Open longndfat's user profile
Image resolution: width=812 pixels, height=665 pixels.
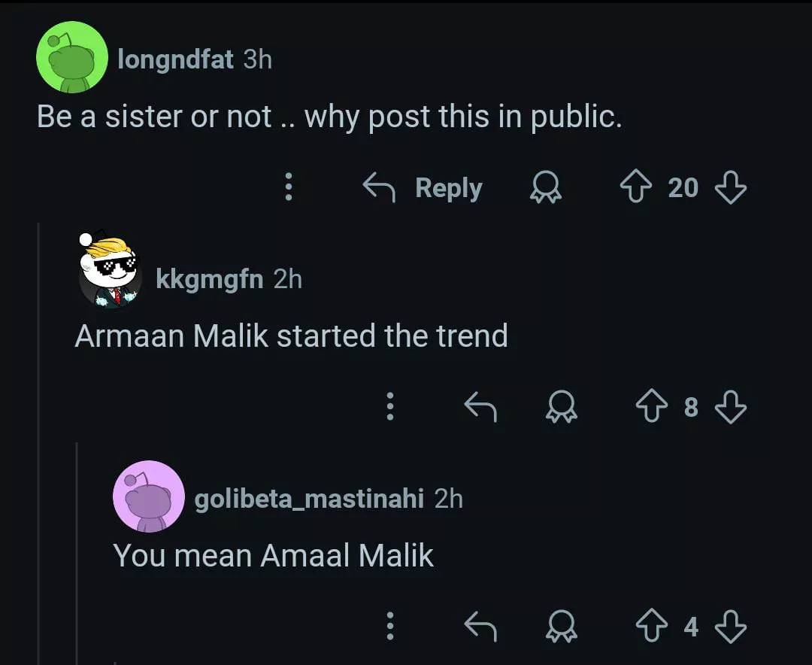[175, 59]
